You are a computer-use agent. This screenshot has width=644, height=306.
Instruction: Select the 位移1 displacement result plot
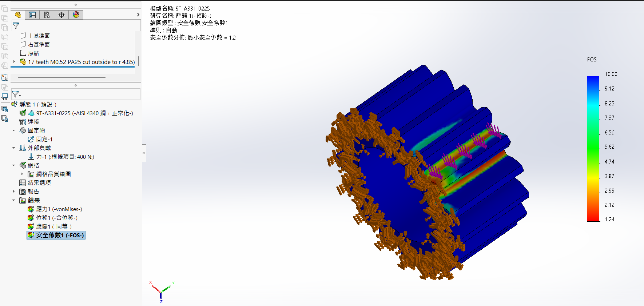coord(56,218)
